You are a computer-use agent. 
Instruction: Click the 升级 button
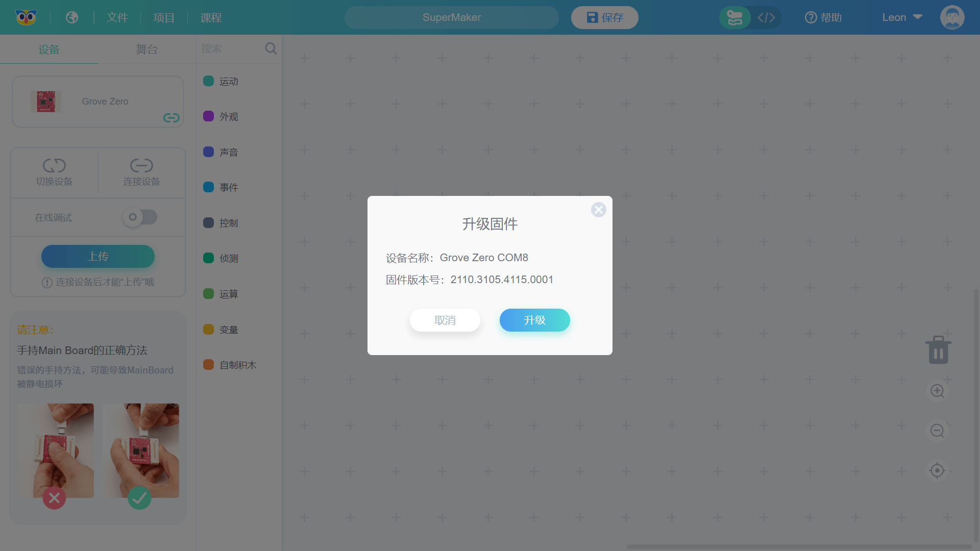click(x=534, y=320)
